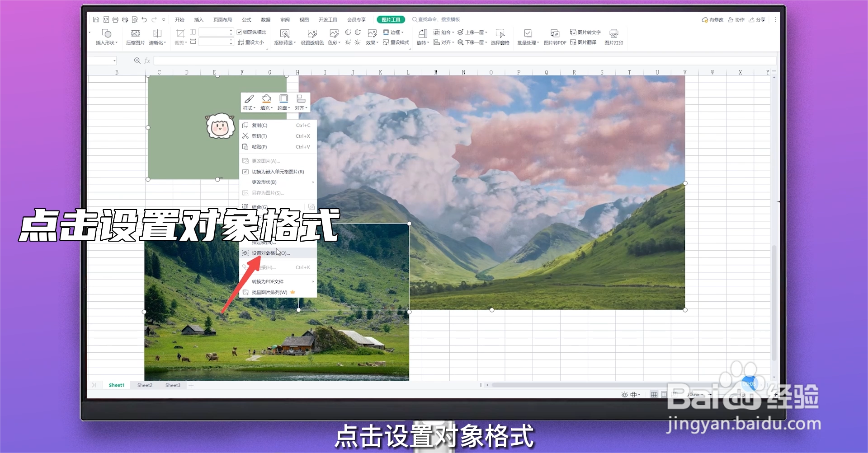Switch to Sheet3 tab
Viewport: 868px width, 453px height.
tap(173, 385)
